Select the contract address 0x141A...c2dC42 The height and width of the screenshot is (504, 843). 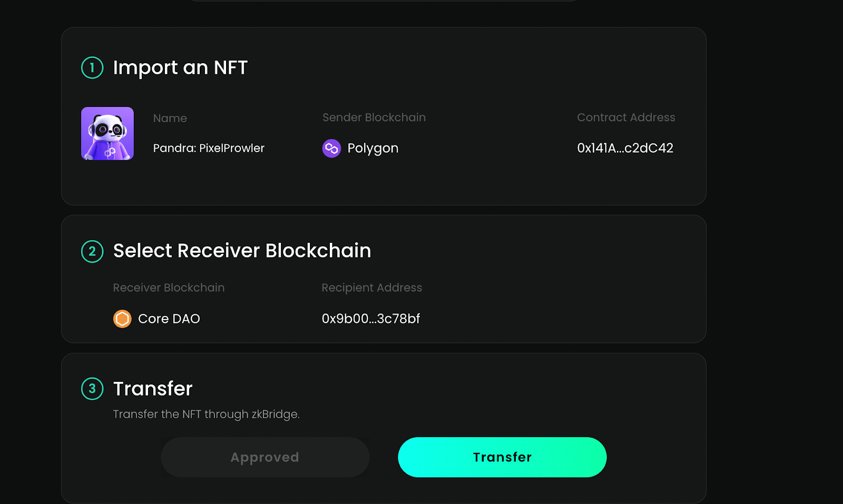[x=625, y=148]
